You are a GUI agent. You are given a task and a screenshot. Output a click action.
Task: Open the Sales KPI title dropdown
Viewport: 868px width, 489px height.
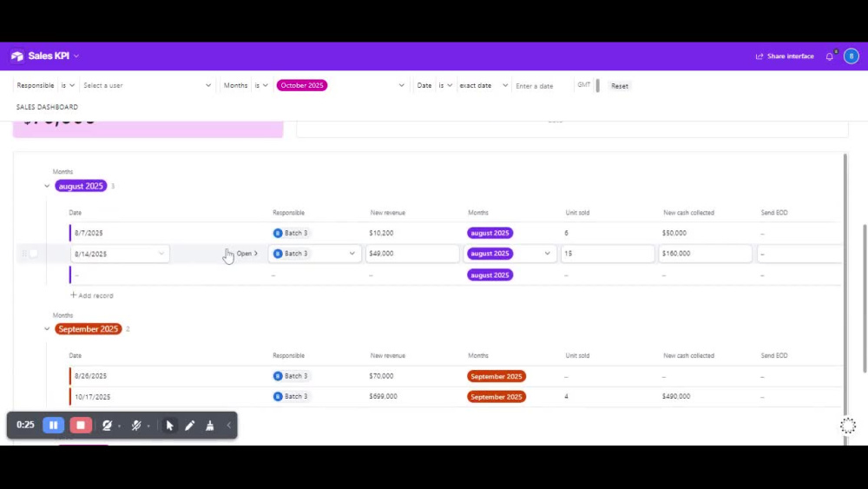[76, 56]
